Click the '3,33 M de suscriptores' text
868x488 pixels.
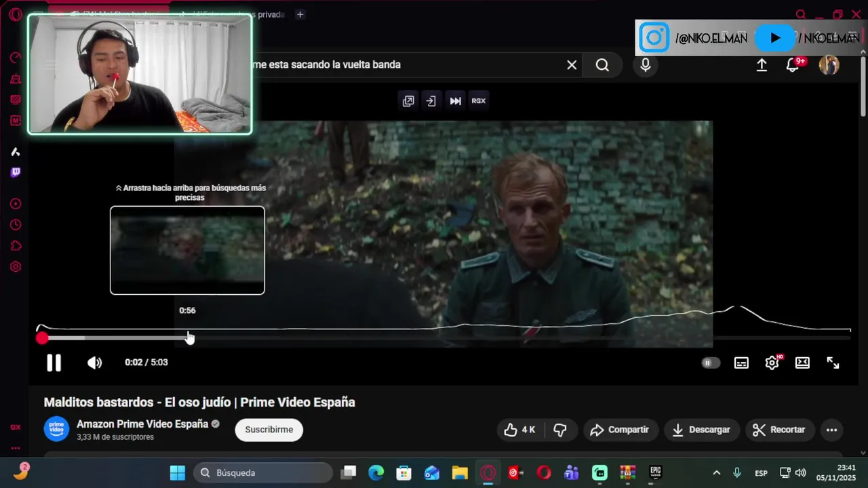115,437
